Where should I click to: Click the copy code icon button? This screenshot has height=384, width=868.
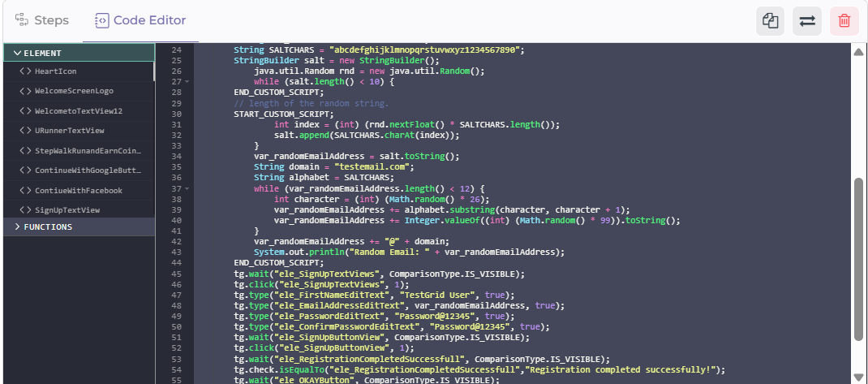coord(770,21)
